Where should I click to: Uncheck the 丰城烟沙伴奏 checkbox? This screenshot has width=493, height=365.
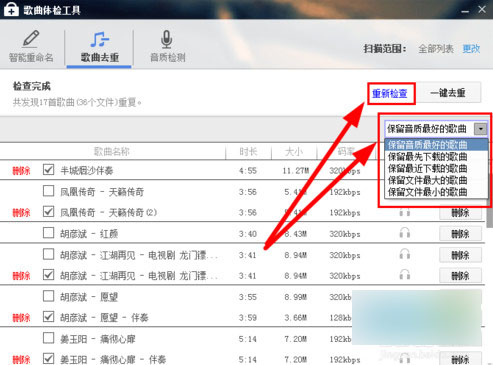[x=48, y=170]
